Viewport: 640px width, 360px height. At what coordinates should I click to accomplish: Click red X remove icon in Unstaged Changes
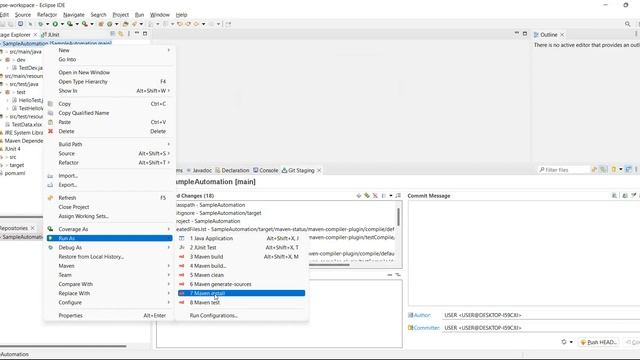pos(375,196)
